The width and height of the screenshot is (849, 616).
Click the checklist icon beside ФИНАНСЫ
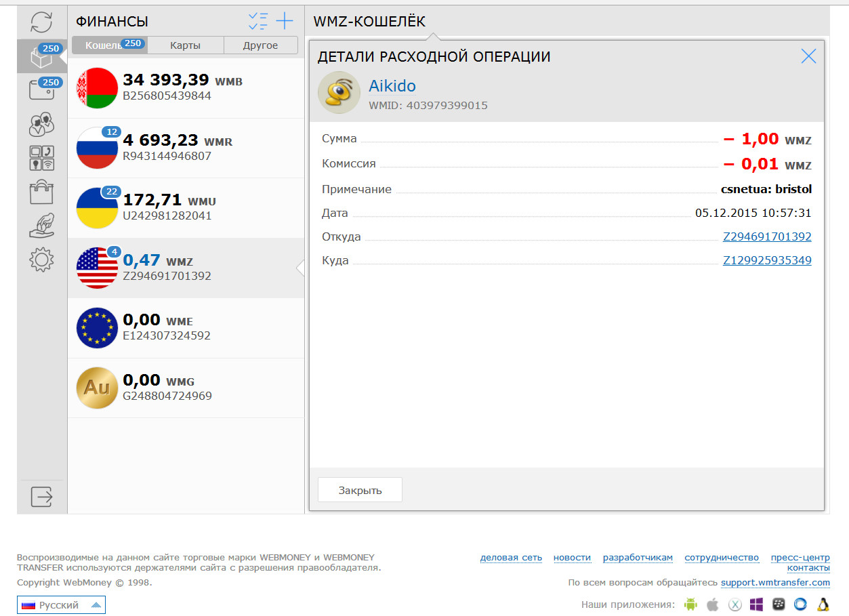[x=258, y=21]
